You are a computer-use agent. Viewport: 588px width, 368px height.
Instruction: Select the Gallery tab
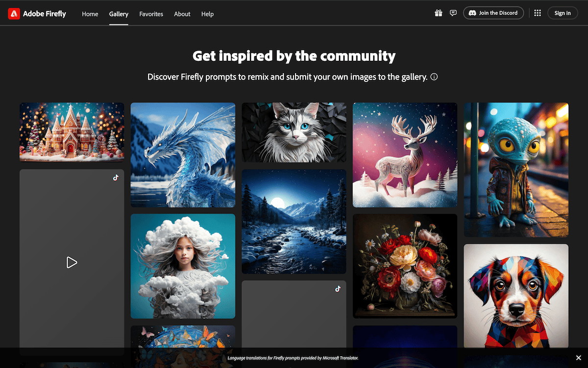119,14
